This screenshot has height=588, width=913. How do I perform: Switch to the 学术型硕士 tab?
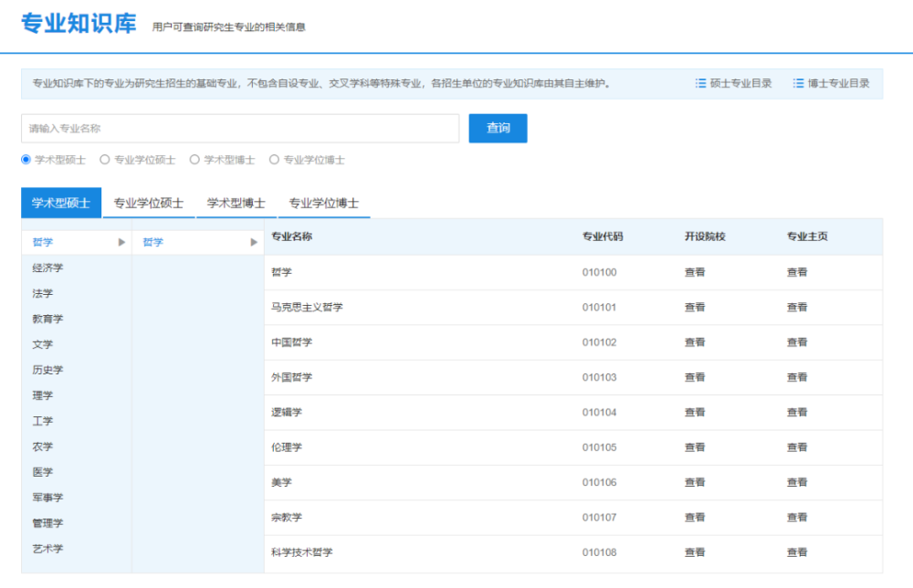click(x=61, y=203)
